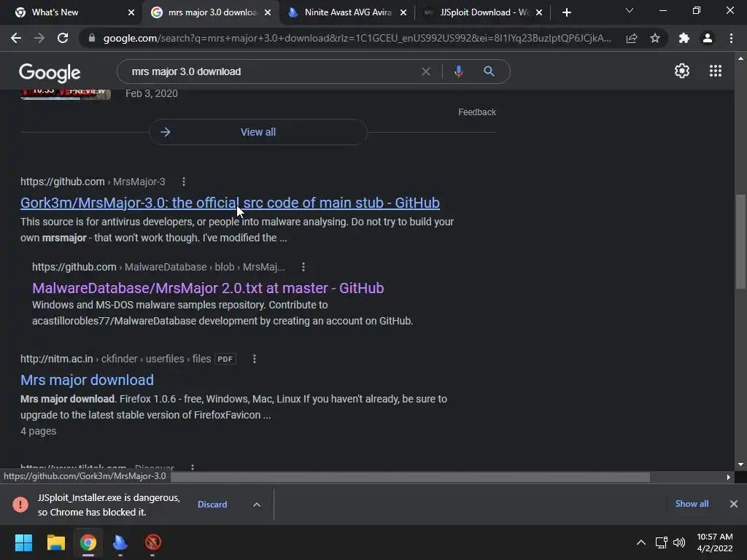Close the What's New tab
747x560 pixels.
click(131, 12)
